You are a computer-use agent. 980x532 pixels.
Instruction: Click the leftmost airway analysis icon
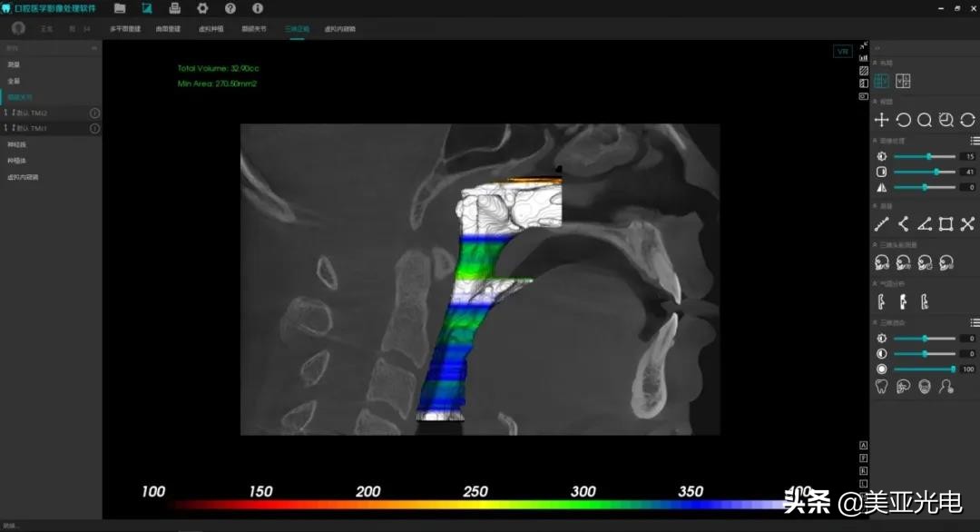pyautogui.click(x=881, y=302)
